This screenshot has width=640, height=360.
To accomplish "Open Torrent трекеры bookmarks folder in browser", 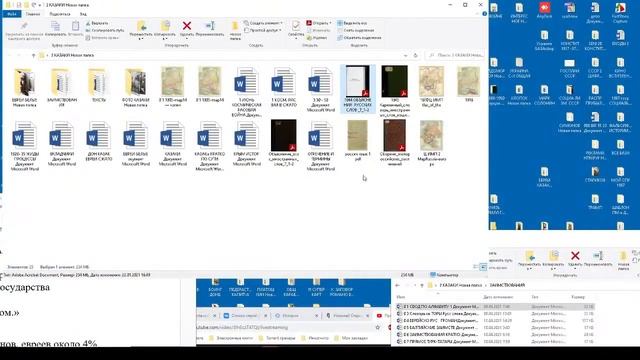I will coord(277,338).
